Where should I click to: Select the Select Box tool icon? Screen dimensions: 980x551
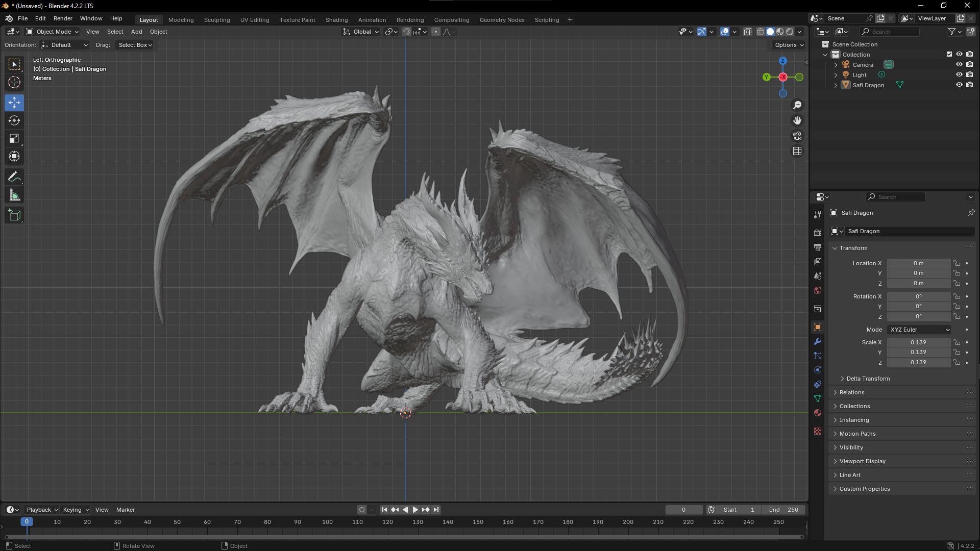coord(14,64)
